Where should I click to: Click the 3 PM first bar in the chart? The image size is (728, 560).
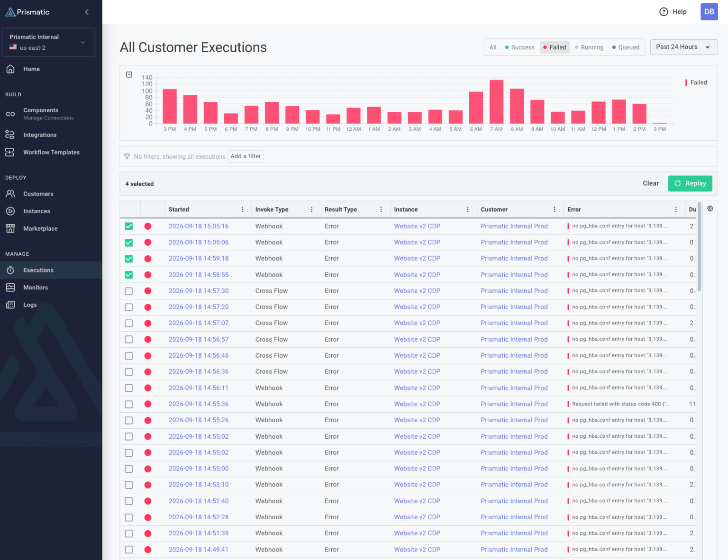[170, 106]
